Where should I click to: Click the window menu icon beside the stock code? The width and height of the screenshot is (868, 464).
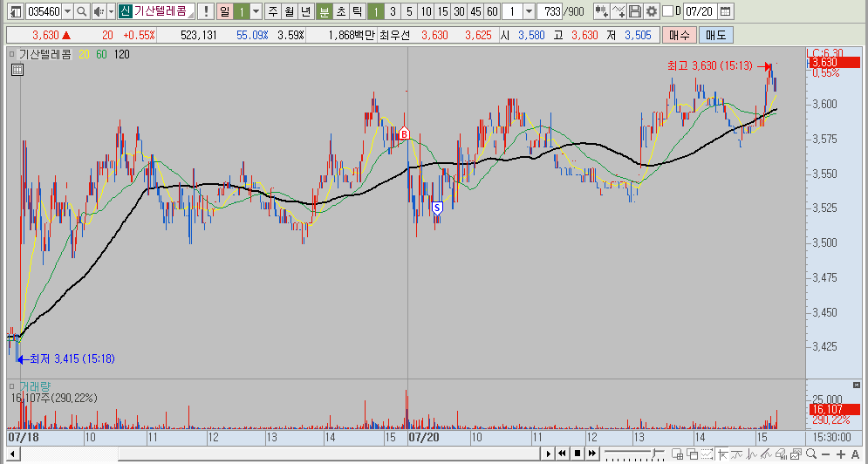pos(17,11)
